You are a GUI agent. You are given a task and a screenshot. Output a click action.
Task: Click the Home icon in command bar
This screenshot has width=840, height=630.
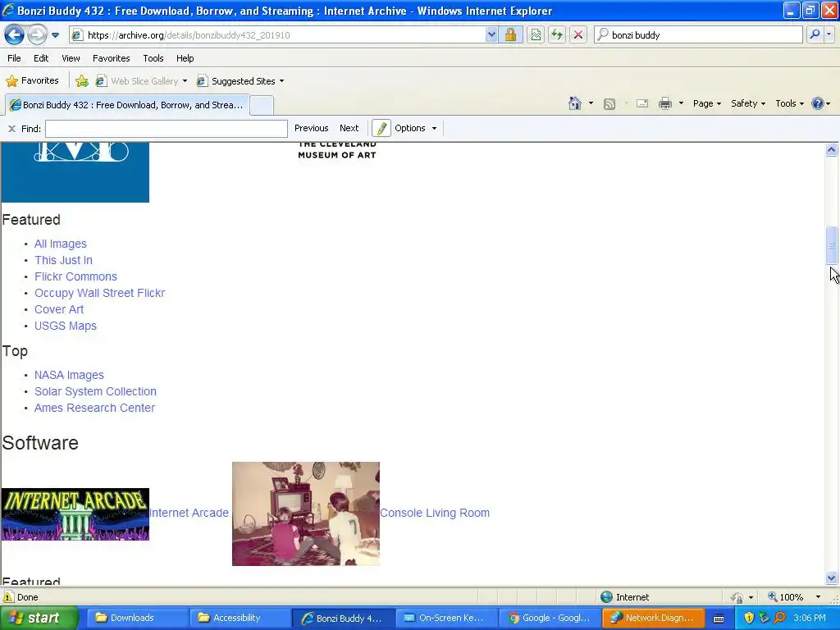click(575, 103)
